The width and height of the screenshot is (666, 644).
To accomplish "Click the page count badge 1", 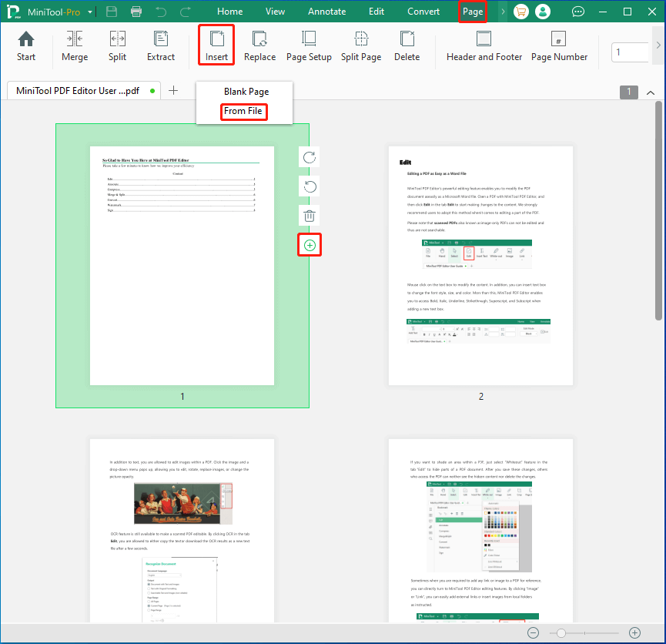I will pos(628,92).
